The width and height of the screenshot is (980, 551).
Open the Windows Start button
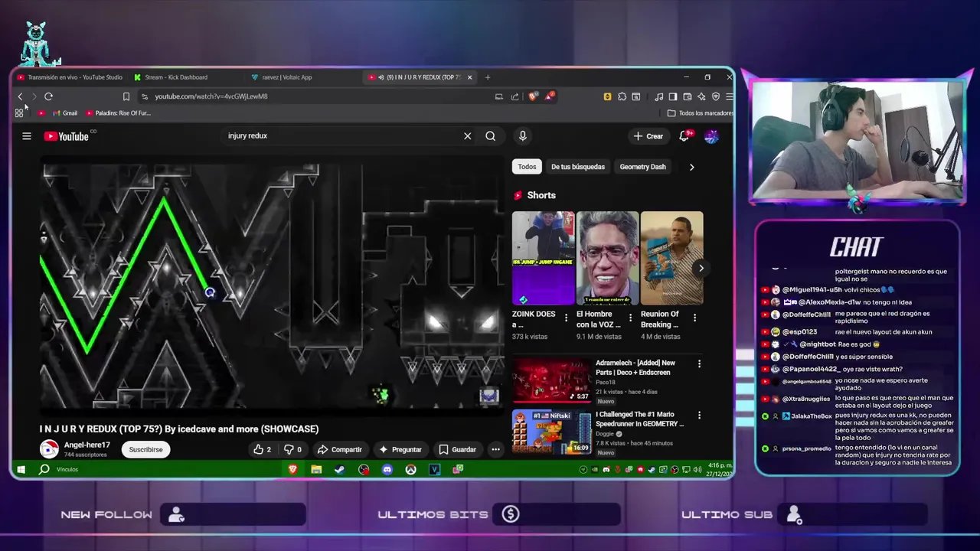click(21, 469)
